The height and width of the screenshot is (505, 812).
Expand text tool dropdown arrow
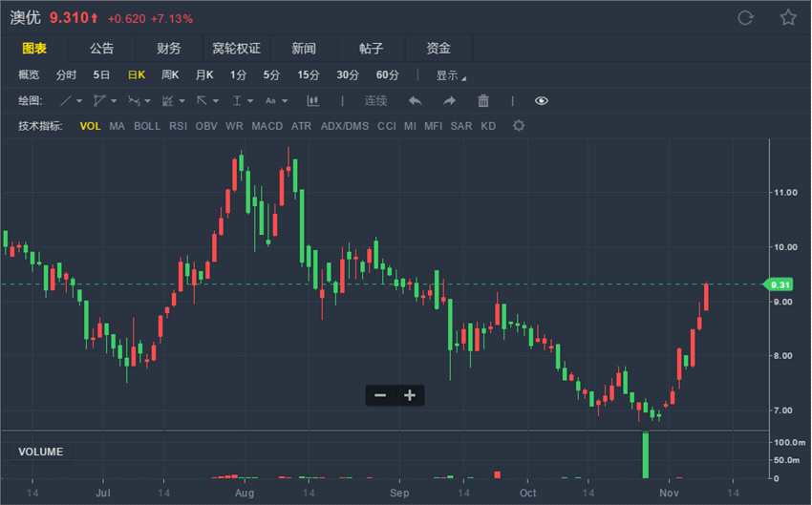coord(285,101)
